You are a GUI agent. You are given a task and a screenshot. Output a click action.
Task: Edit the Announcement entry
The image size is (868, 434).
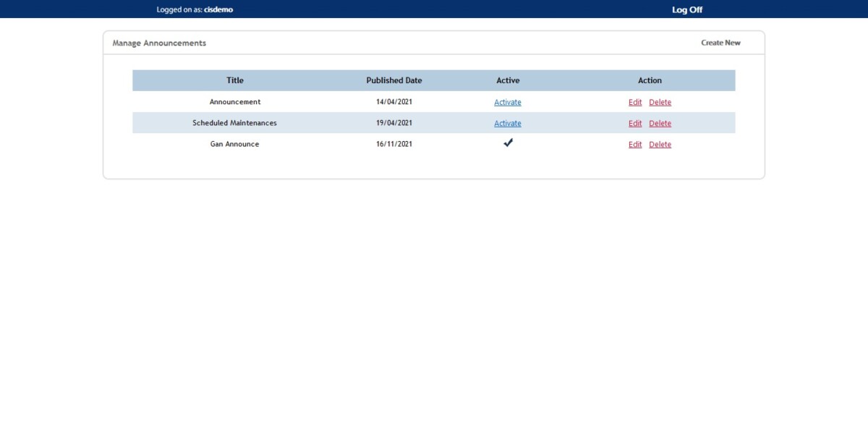coord(635,102)
